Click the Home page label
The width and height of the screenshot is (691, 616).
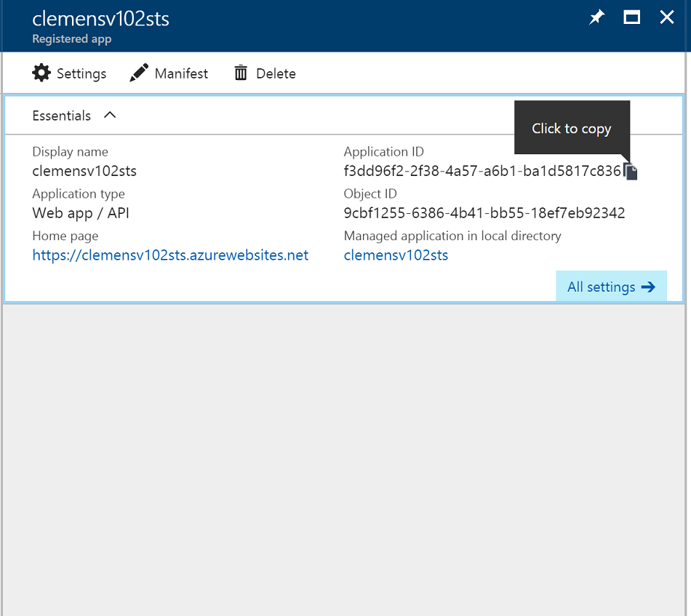pos(65,236)
